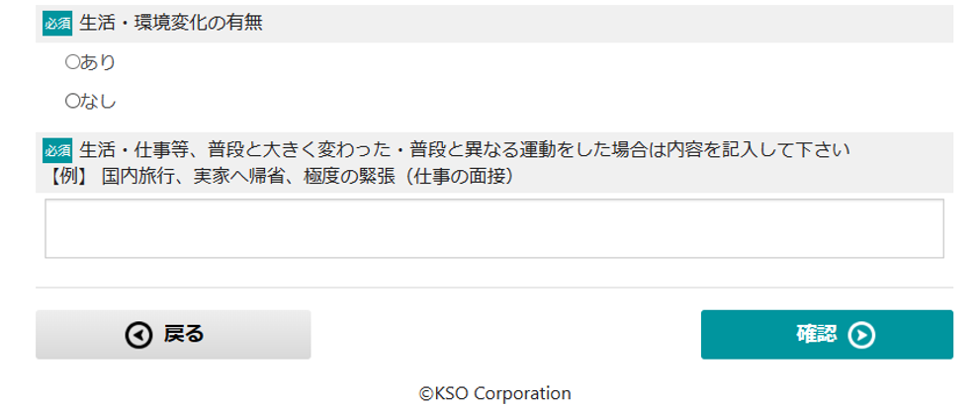The image size is (980, 406).
Task: Click the 必須 badge beside 生活・環境変化の有無
Action: [x=57, y=24]
